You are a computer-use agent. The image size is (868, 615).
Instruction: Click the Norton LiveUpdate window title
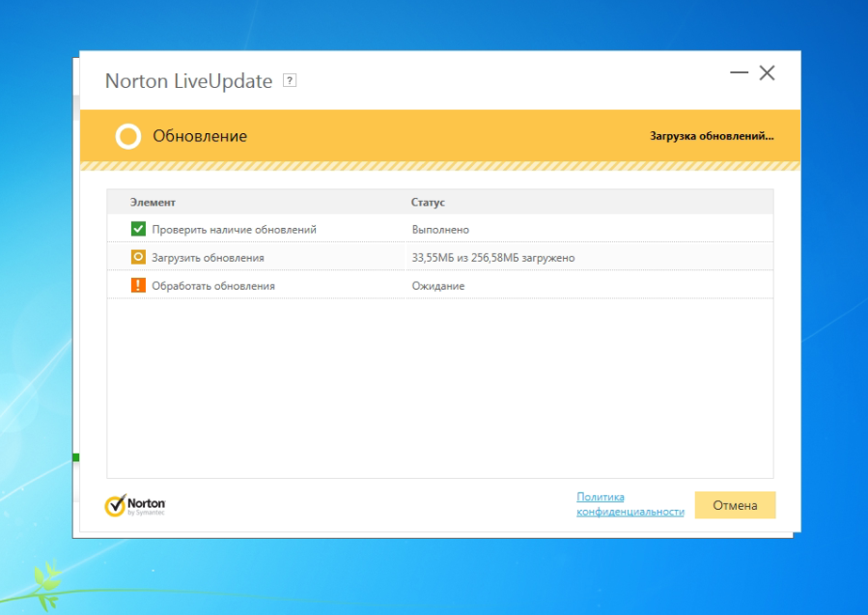coord(188,81)
